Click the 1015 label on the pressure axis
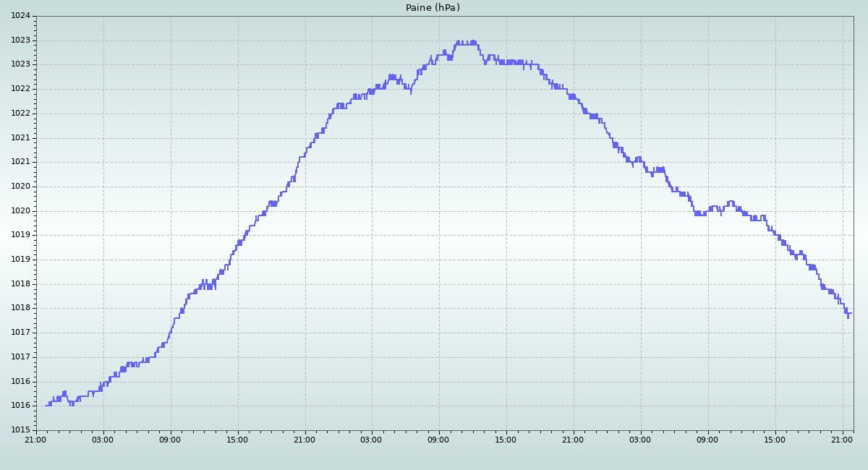Image resolution: width=868 pixels, height=470 pixels. click(20, 430)
